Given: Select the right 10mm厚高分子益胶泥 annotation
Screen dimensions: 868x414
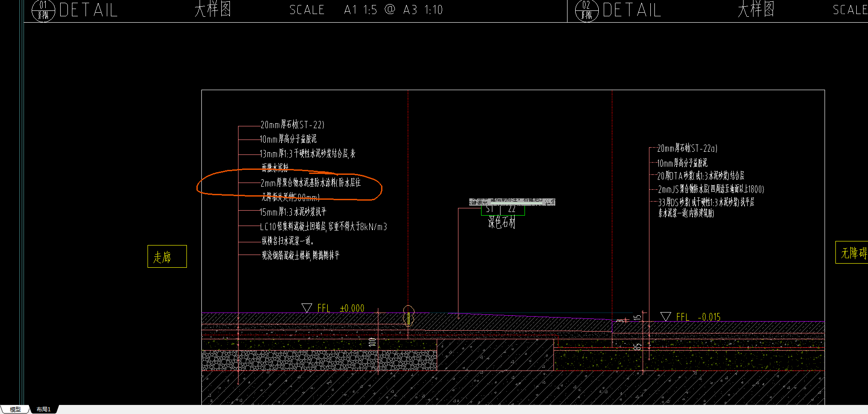Looking at the screenshot, I should [x=682, y=163].
